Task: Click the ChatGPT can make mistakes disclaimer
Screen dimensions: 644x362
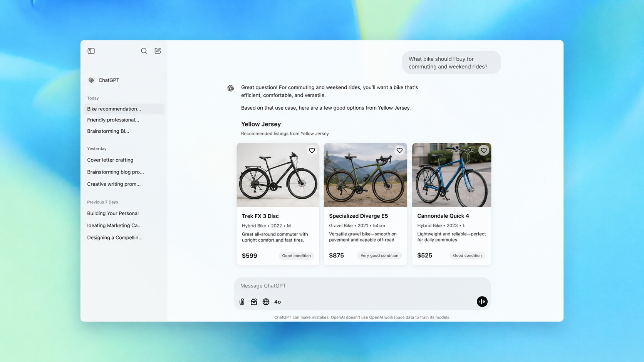Action: [362, 317]
